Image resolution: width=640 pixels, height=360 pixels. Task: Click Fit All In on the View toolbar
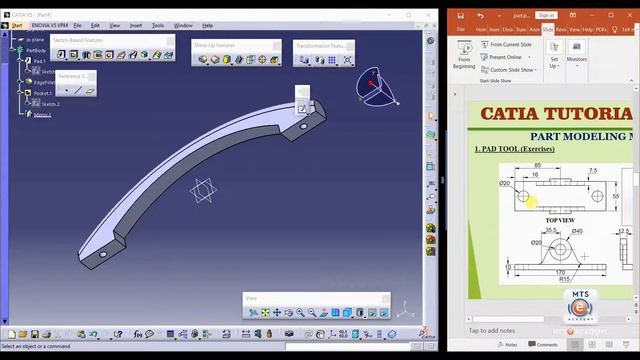click(265, 313)
